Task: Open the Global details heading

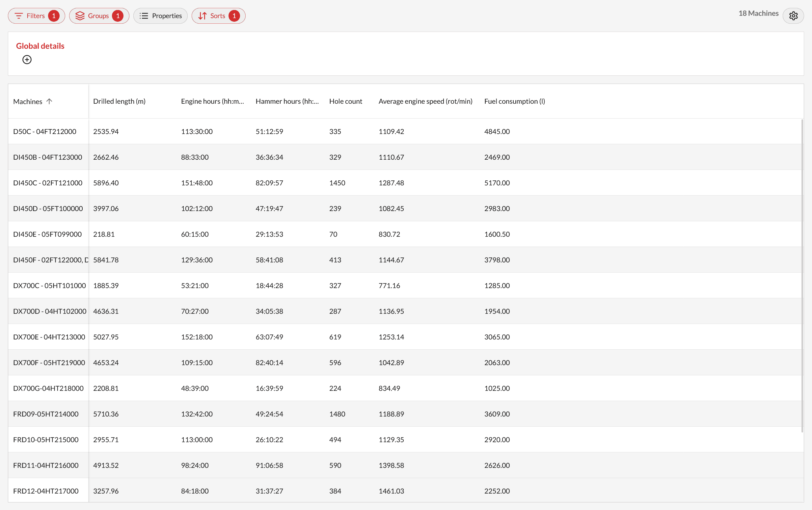Action: point(40,46)
